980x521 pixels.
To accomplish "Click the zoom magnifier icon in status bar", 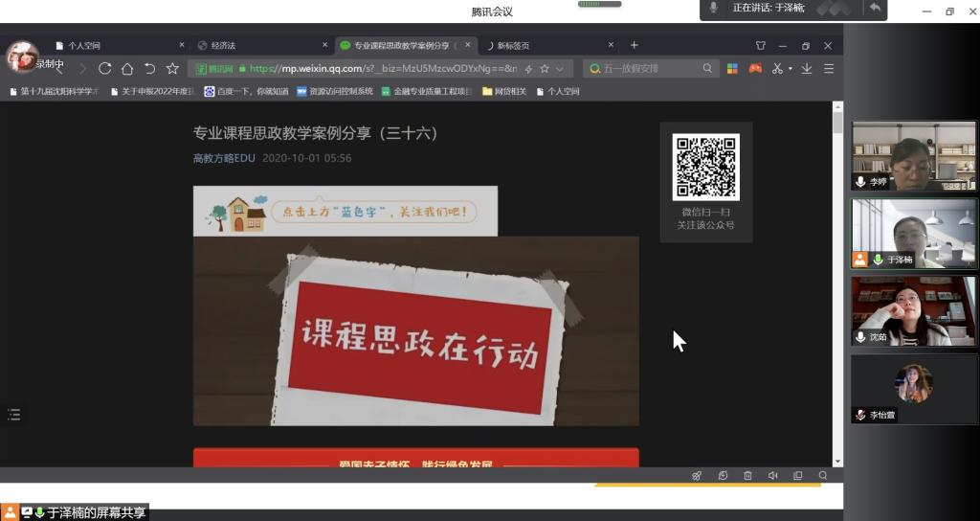I will pyautogui.click(x=823, y=475).
